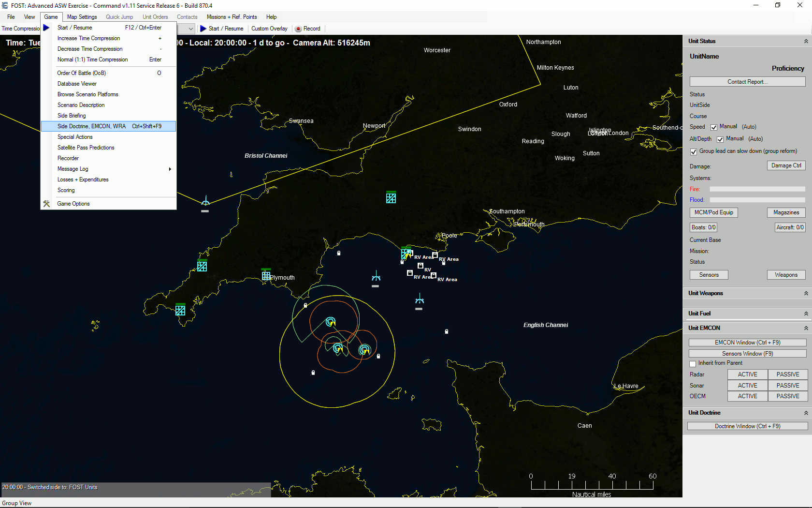
Task: Select the facility icon at Cornwall's southwest tip
Action: [180, 310]
